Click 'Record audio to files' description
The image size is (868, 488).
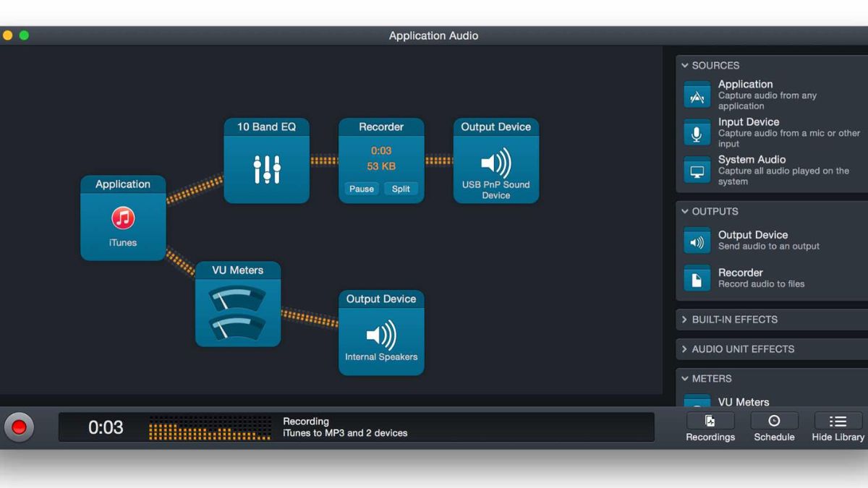pyautogui.click(x=761, y=284)
